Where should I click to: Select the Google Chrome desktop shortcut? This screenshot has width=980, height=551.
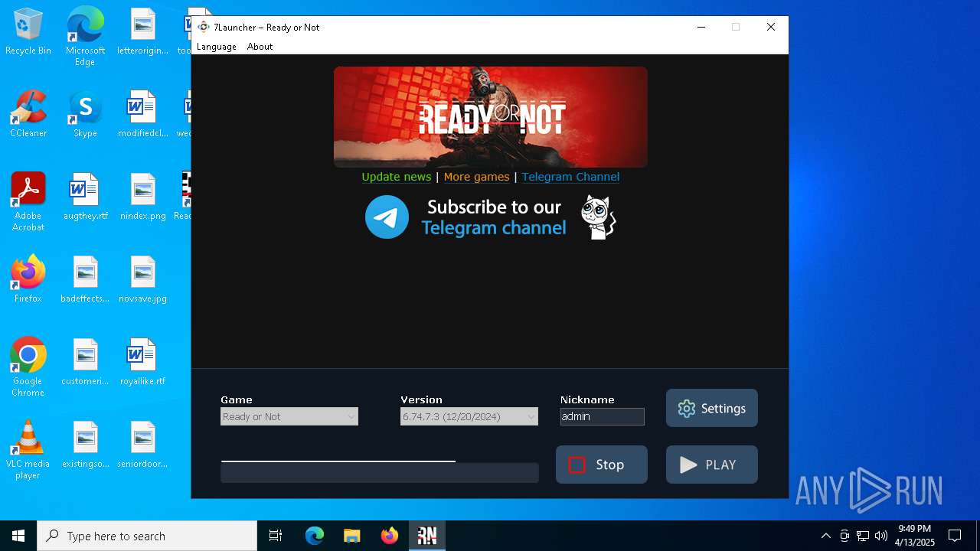[28, 367]
